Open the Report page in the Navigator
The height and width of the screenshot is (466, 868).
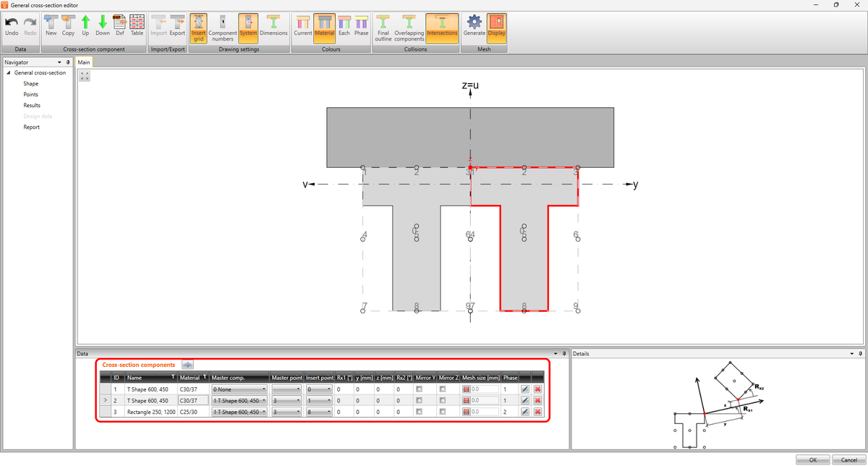pyautogui.click(x=31, y=127)
